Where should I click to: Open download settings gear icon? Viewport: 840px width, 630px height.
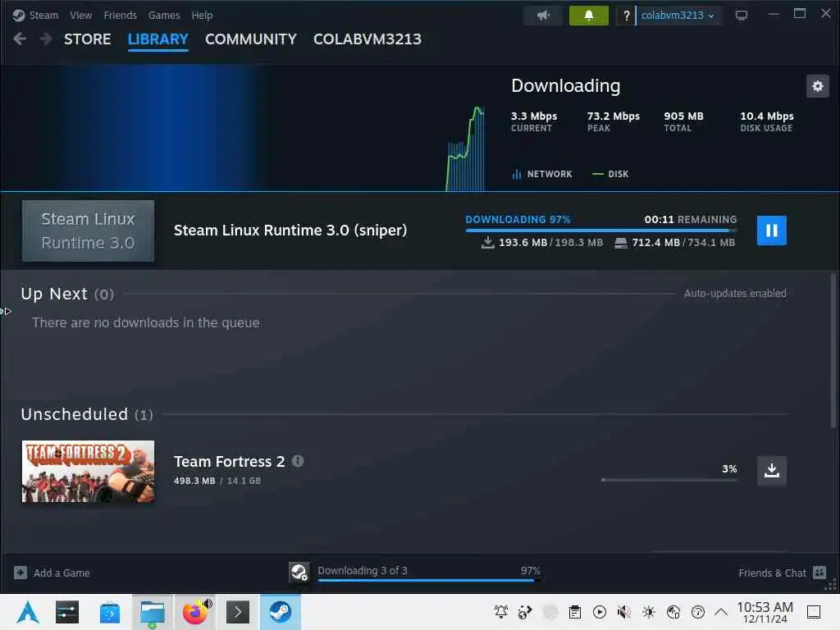(818, 85)
